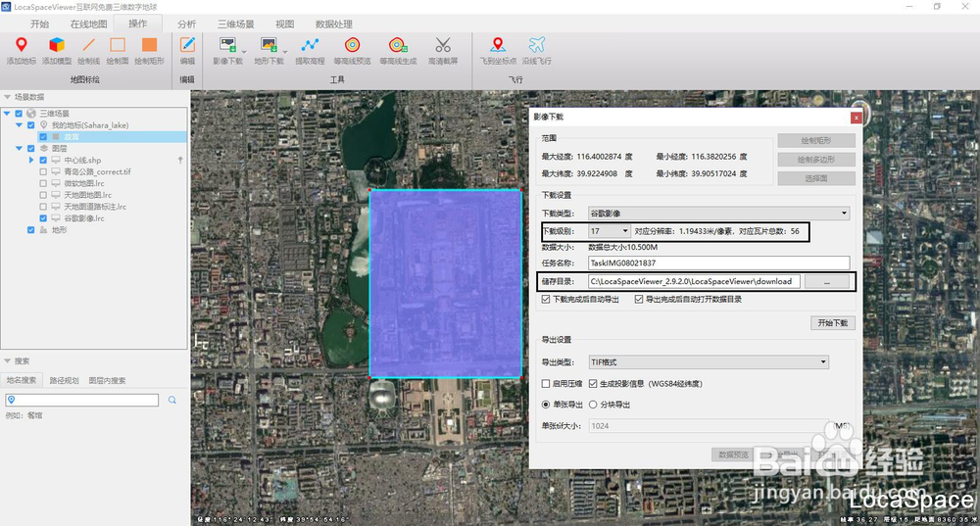Open the 视图 ribbon tab
The image size is (980, 526).
[x=284, y=24]
